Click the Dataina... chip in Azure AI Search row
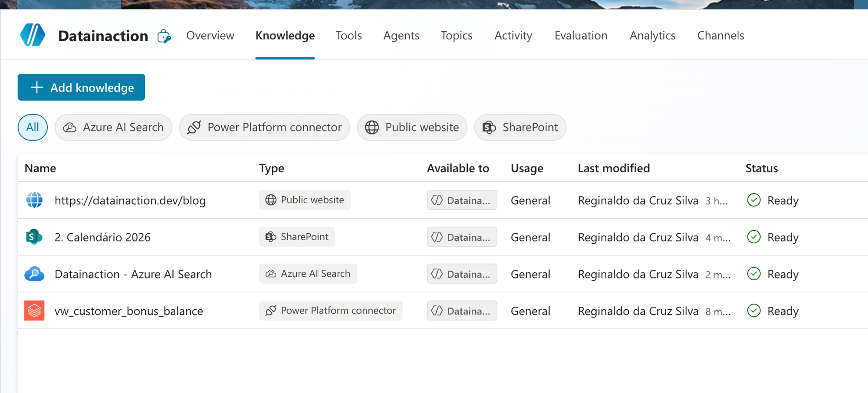868x393 pixels. pos(462,274)
